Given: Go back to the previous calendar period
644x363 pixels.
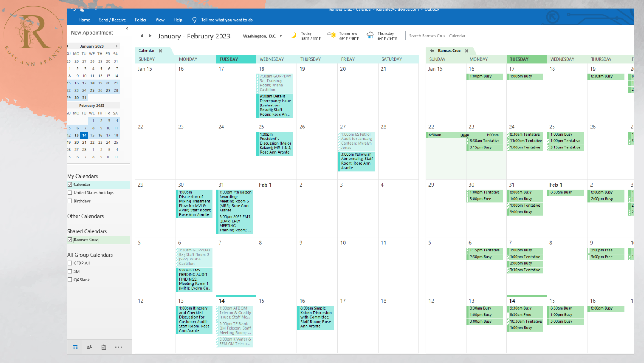Looking at the screenshot, I should coord(142,36).
